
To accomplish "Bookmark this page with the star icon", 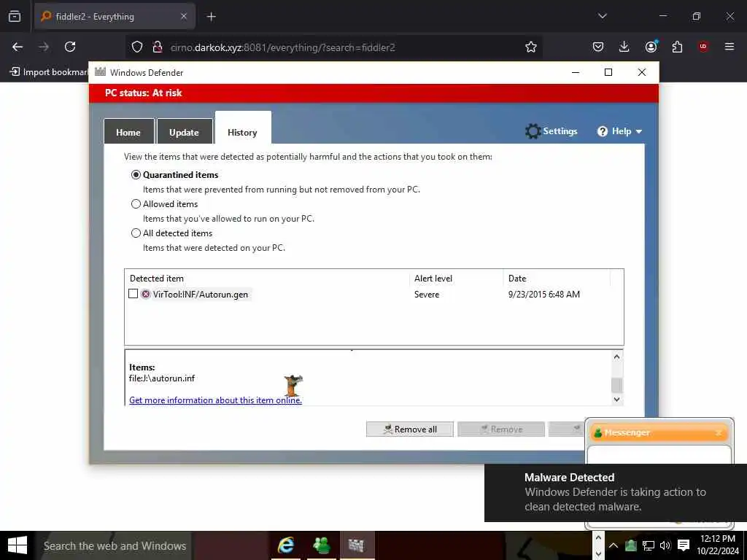I will coord(531,47).
